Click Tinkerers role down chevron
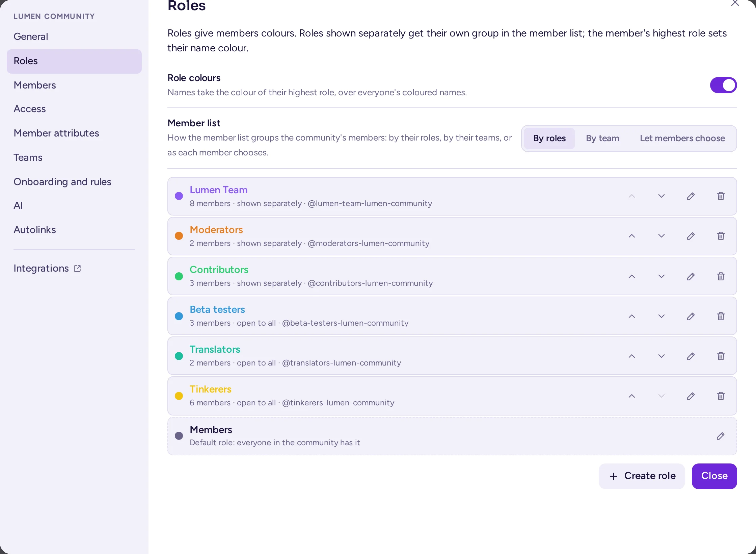The height and width of the screenshot is (554, 756). tap(661, 396)
